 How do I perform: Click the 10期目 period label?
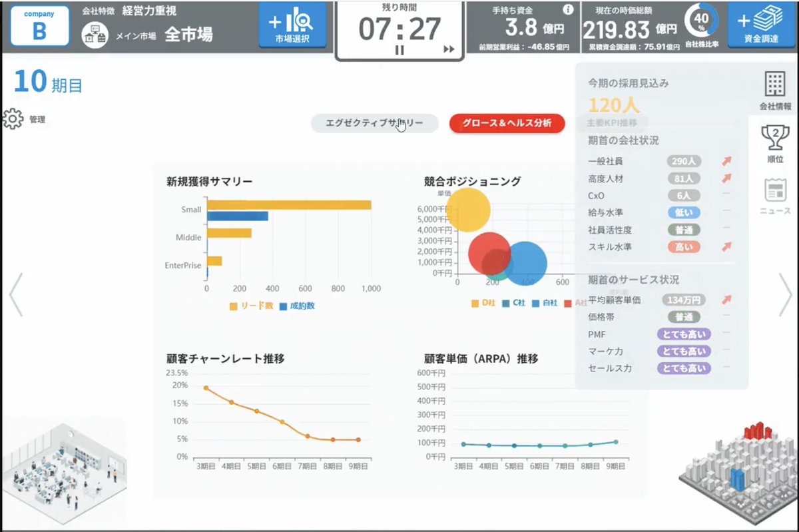click(x=48, y=83)
